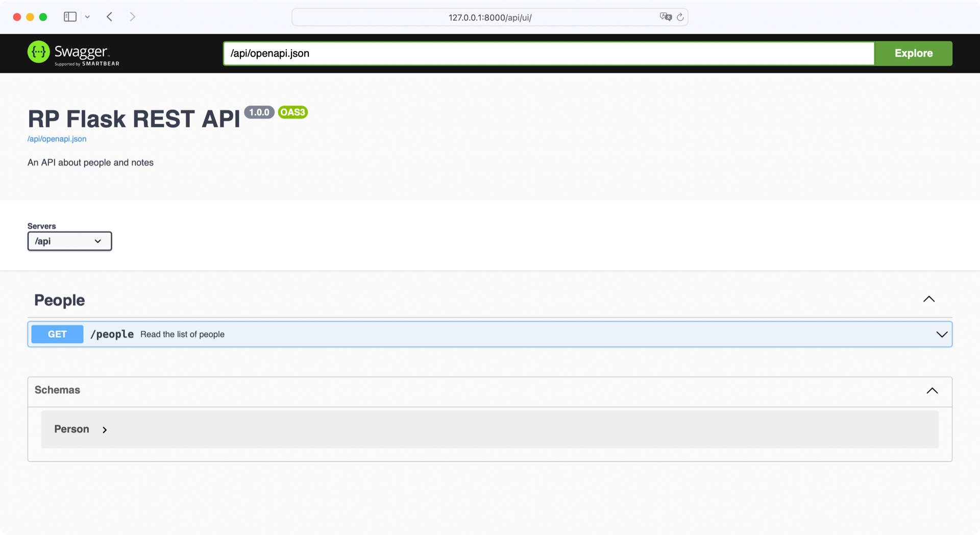Click the GET method label
Screen dimensions: 980x535
(x=57, y=334)
